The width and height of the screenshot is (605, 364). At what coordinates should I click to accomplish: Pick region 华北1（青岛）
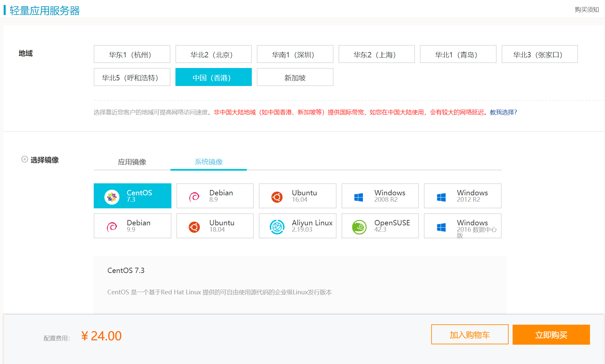tap(458, 54)
